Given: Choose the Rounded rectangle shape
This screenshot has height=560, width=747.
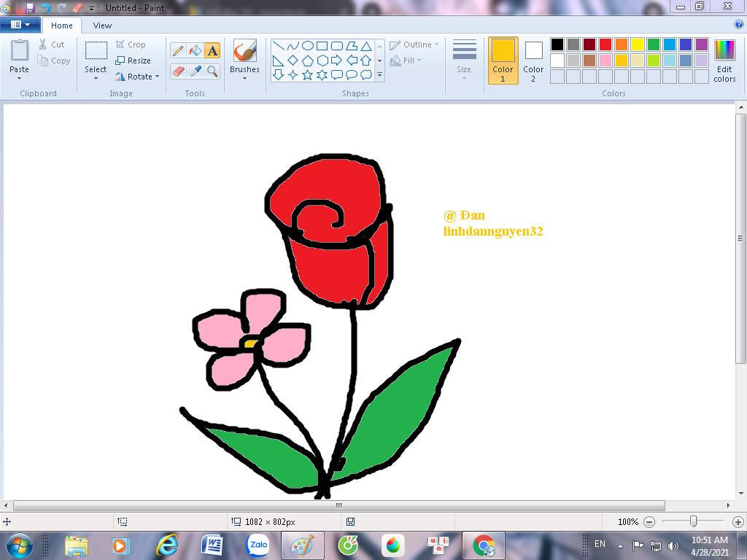Looking at the screenshot, I should [337, 46].
